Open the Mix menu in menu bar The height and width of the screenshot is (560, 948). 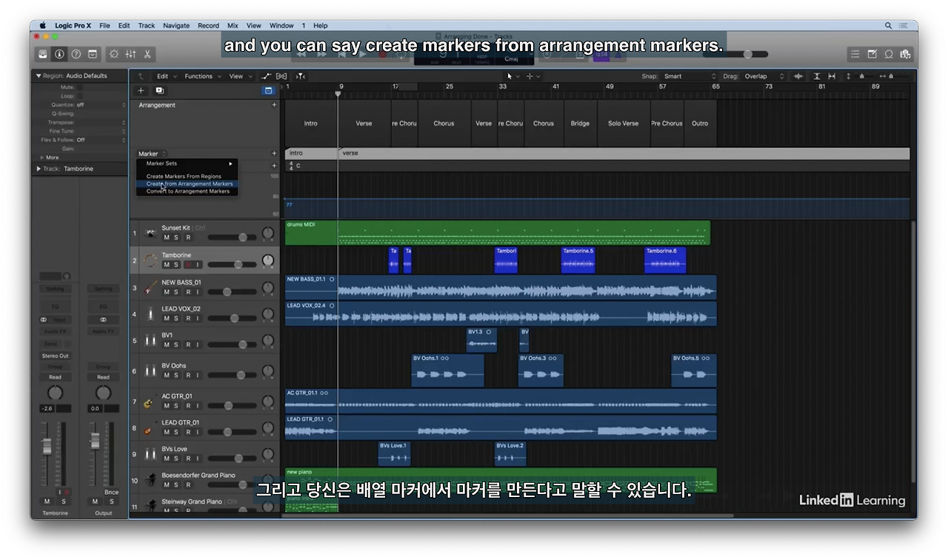point(233,25)
